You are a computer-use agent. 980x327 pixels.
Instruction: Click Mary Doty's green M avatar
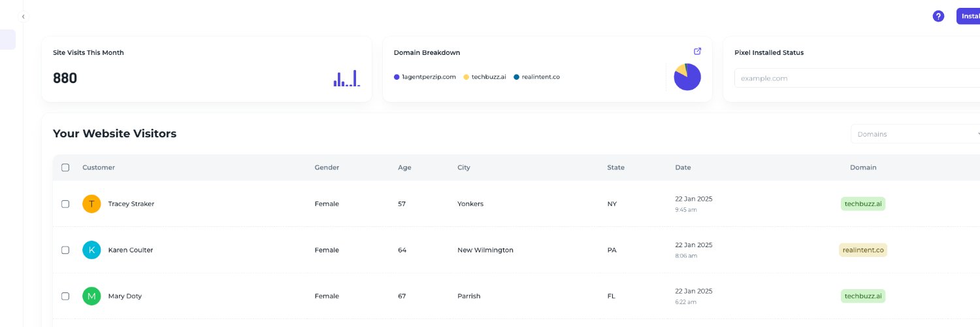91,296
